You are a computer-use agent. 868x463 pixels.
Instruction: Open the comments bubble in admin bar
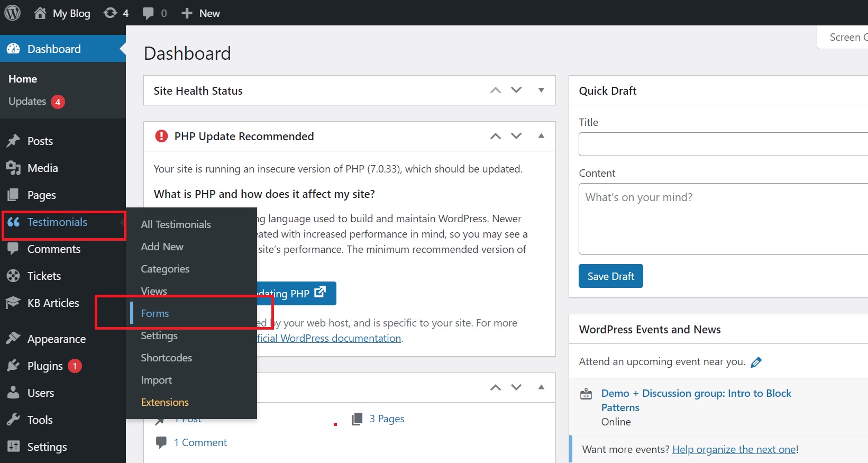(x=154, y=13)
